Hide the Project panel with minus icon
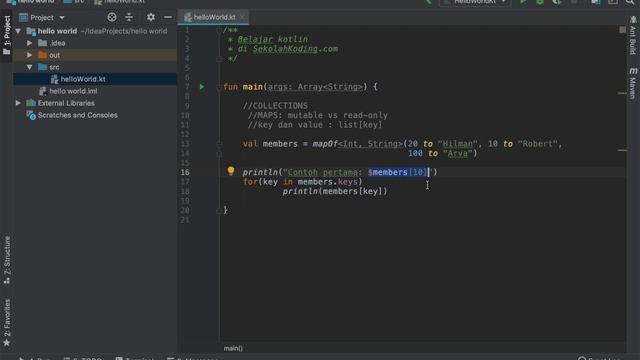Screen dimensions: 640x360 [x=168, y=17]
